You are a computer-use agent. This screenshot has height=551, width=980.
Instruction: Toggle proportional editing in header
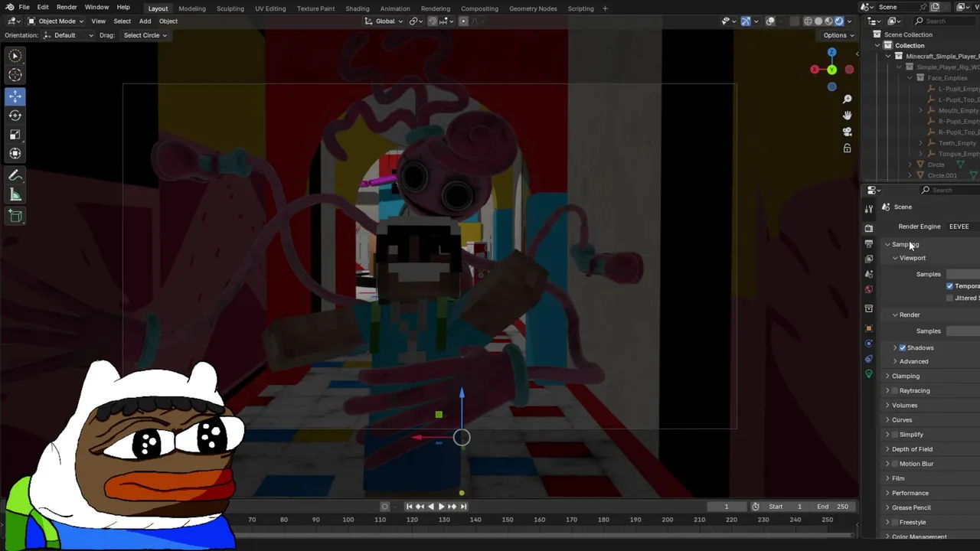463,21
